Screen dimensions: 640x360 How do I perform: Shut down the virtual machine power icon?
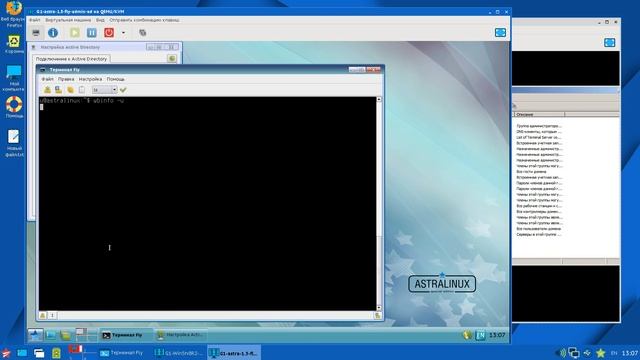(109, 33)
